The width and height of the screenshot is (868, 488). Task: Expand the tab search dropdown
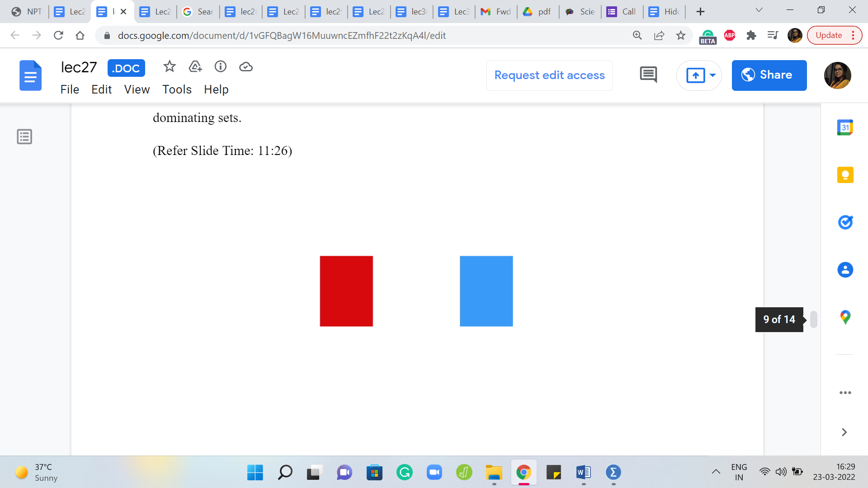[x=759, y=10]
